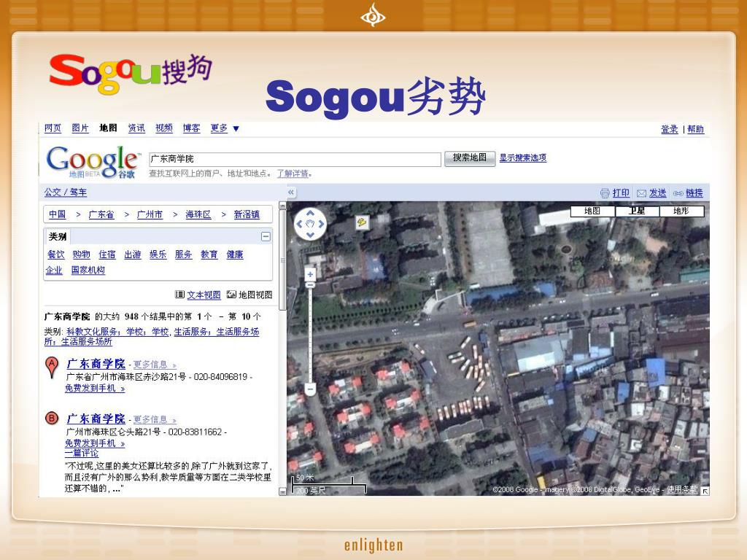The height and width of the screenshot is (560, 747).
Task: Select the 教育 category
Action: pos(209,254)
